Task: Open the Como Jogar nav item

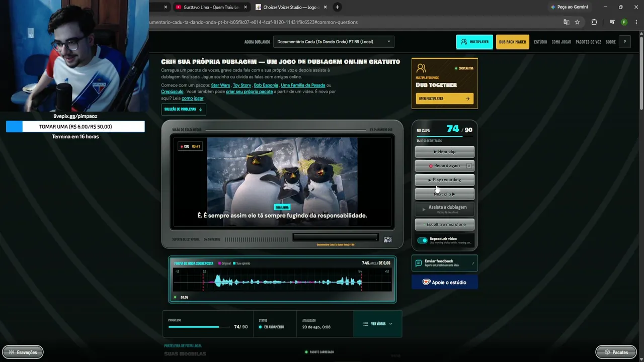Action: point(561,42)
